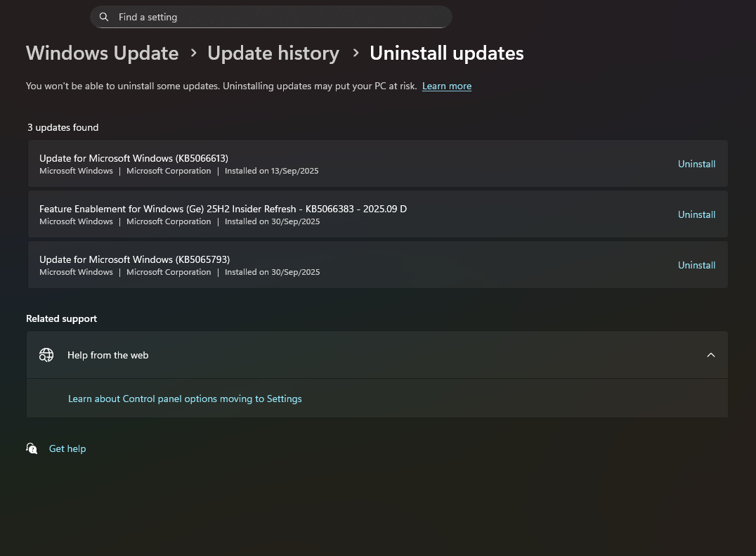Click the chevron after Update history breadcrumb

click(356, 53)
